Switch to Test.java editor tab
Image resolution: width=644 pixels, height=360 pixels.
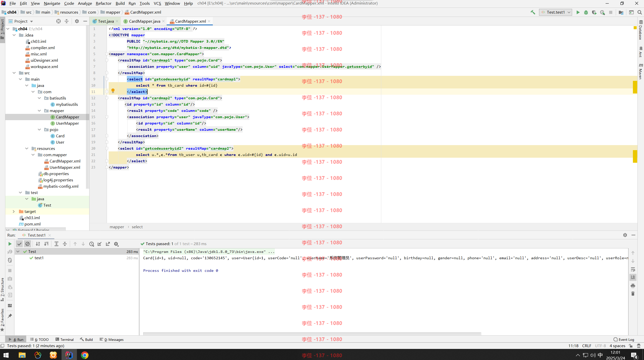[x=106, y=21]
